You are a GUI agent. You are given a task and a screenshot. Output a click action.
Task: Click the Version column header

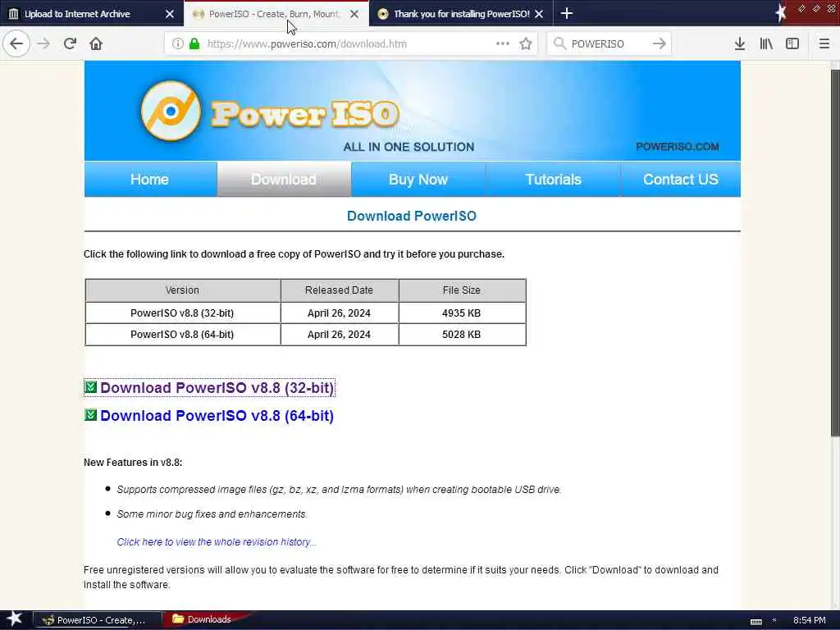point(182,290)
